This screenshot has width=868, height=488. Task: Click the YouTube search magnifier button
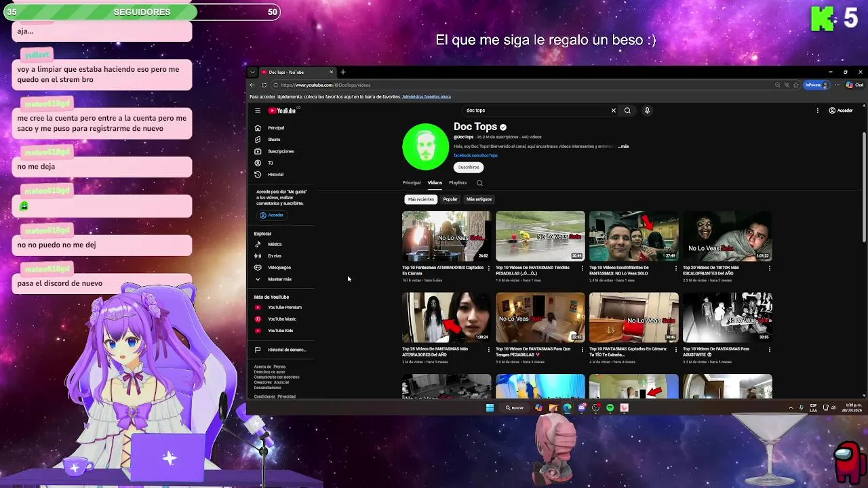pyautogui.click(x=627, y=110)
